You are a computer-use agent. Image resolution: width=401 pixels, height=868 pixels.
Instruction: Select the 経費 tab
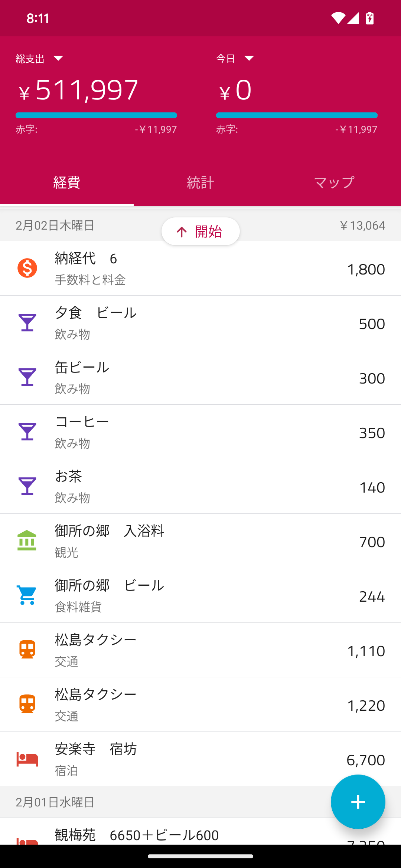point(67,183)
